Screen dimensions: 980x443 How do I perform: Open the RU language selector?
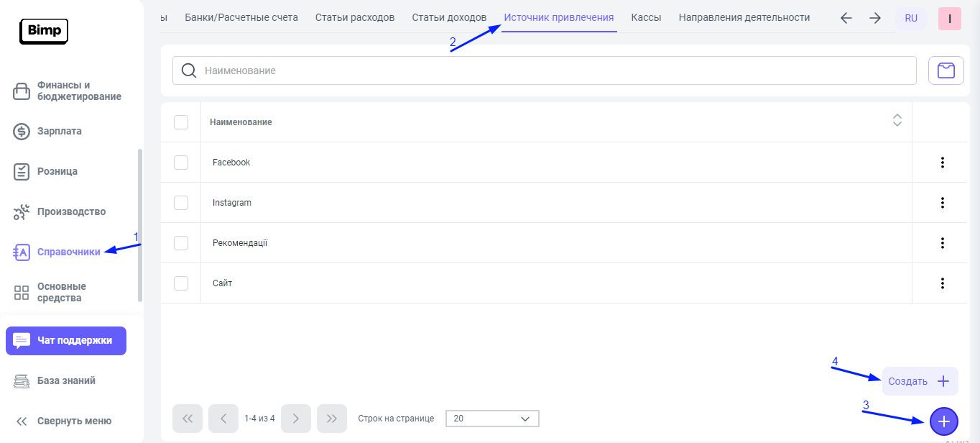[x=910, y=19]
